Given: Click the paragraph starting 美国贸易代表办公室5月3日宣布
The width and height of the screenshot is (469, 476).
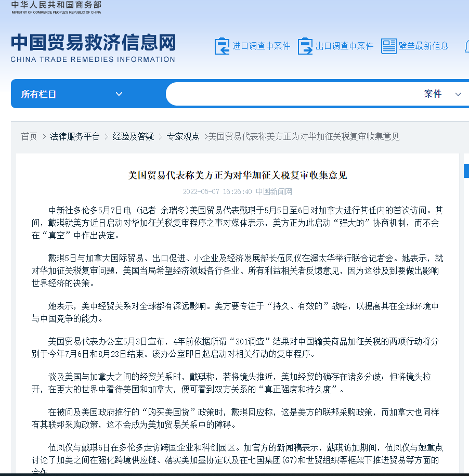Looking at the screenshot, I should [235, 348].
